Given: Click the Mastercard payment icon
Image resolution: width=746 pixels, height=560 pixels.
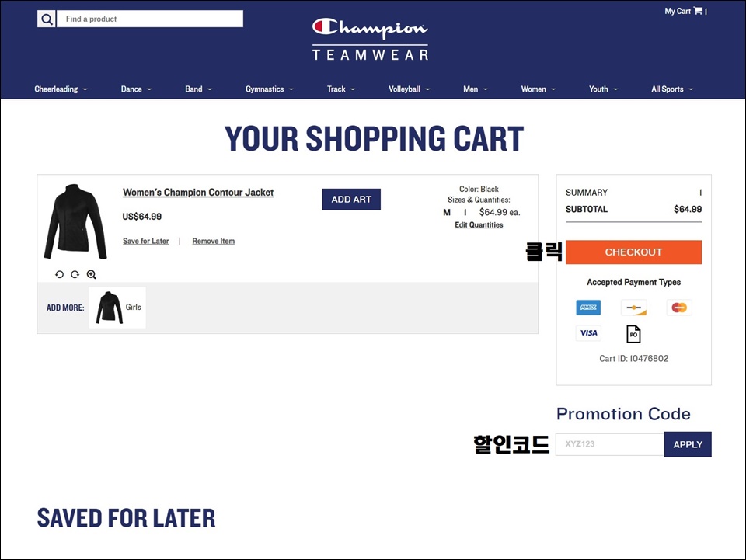Looking at the screenshot, I should point(679,308).
